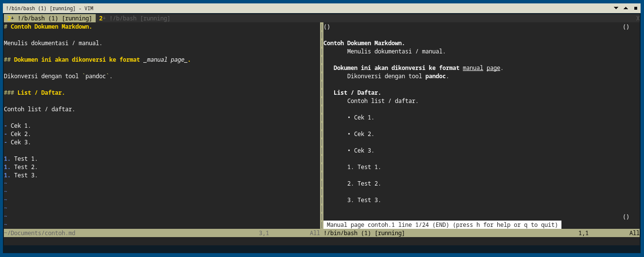Switch to the first '!/b/bash (1) [running]' tab
The image size is (644, 257).
[50, 18]
